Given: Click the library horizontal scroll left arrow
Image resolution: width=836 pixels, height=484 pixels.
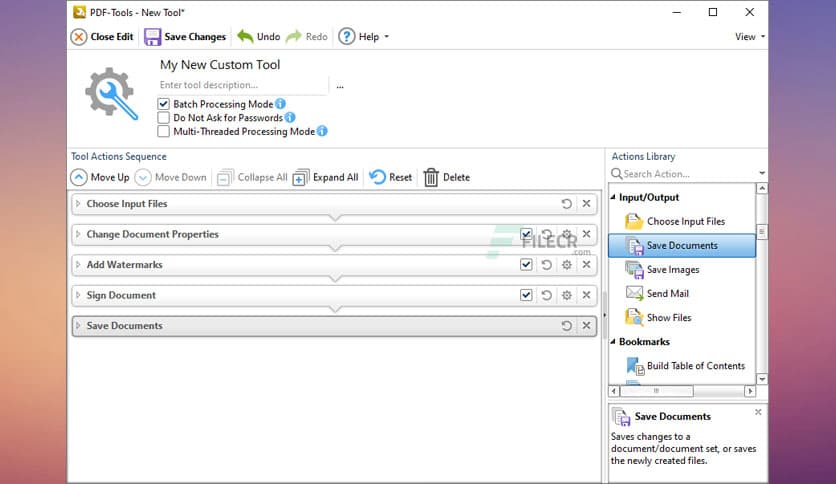Looking at the screenshot, I should coord(614,391).
